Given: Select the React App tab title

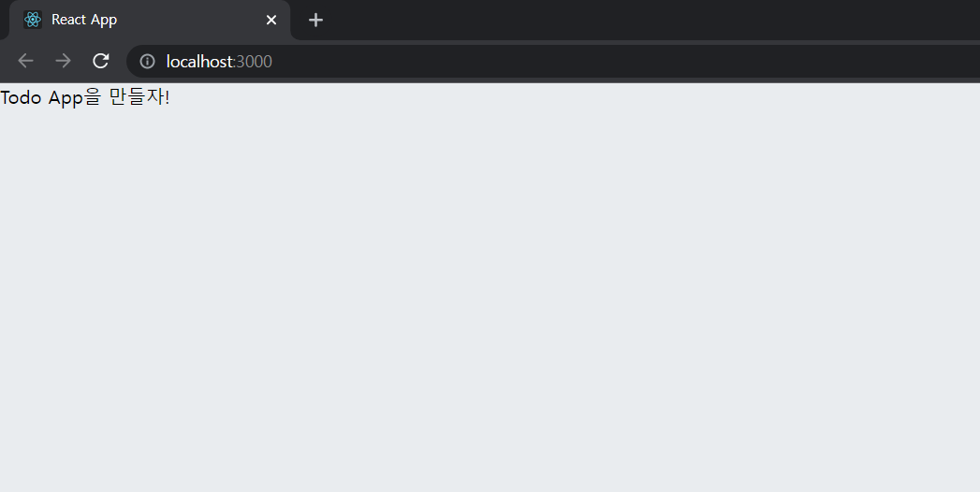Looking at the screenshot, I should pos(84,20).
